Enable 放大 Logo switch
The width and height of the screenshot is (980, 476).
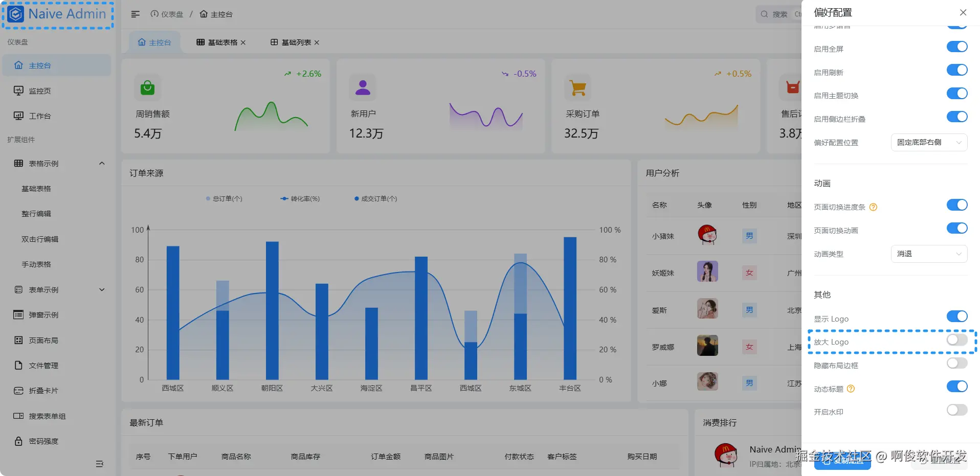[x=956, y=340]
